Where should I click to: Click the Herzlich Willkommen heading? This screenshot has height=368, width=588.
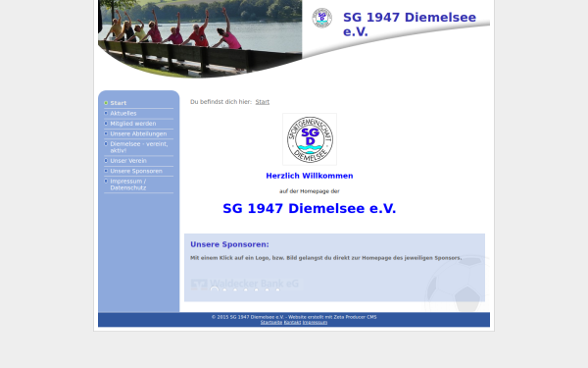310,176
